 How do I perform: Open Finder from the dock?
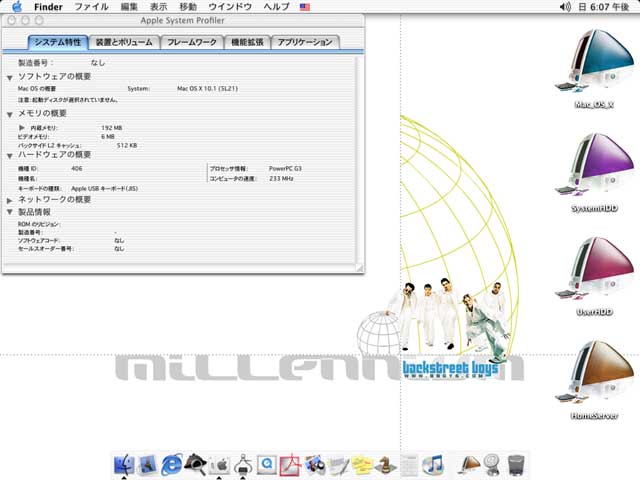tap(124, 464)
